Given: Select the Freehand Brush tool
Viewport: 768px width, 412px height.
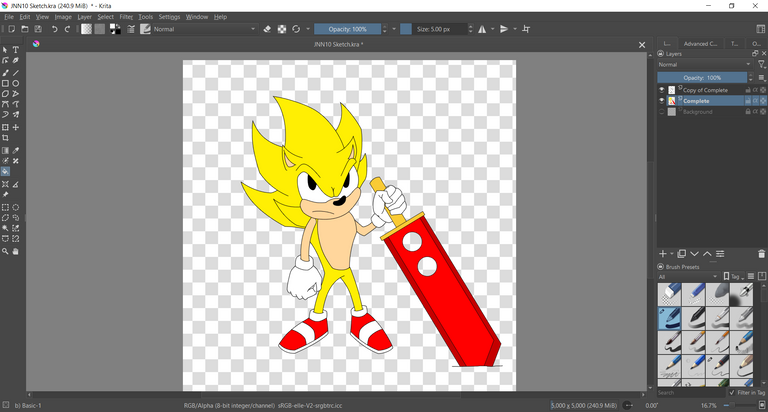Looking at the screenshot, I should pyautogui.click(x=5, y=73).
